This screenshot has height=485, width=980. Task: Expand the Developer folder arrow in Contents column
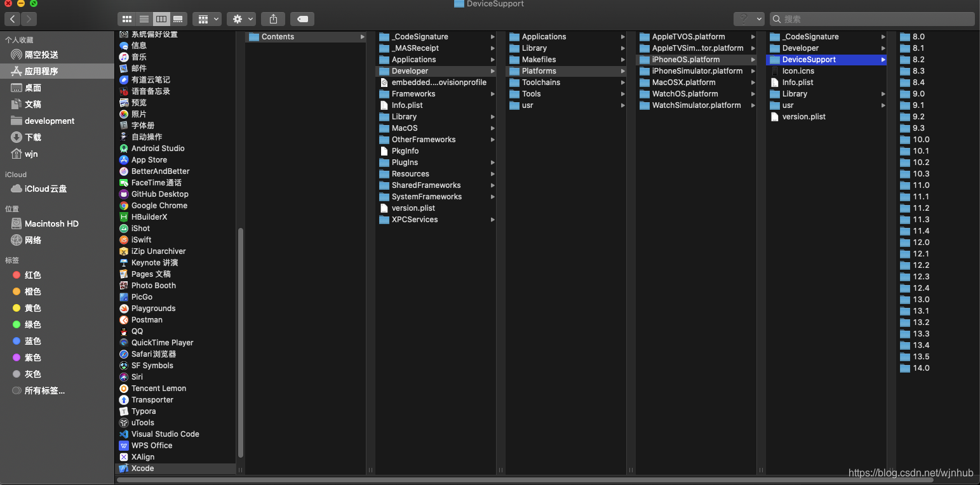[493, 71]
